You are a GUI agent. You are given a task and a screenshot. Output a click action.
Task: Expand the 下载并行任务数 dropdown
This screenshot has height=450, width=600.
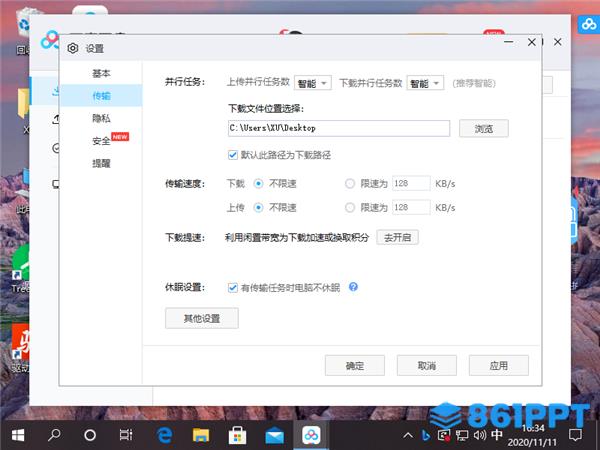(425, 83)
